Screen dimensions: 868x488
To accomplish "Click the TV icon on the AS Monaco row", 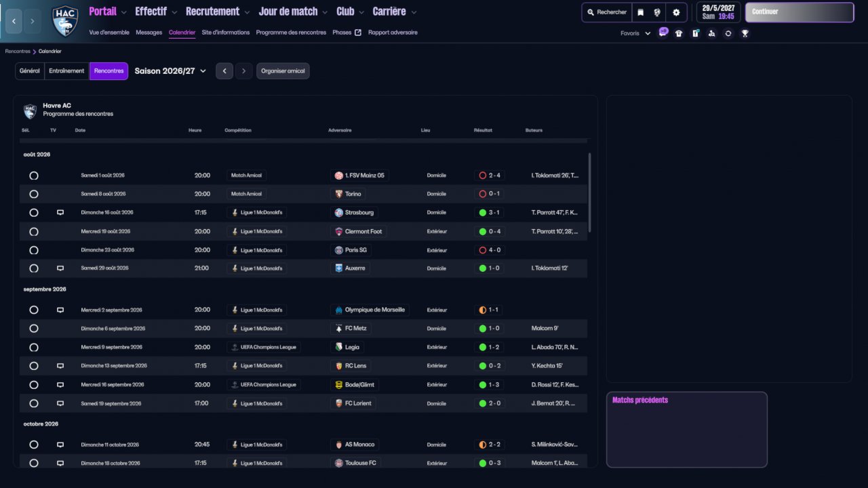I will coord(60,445).
